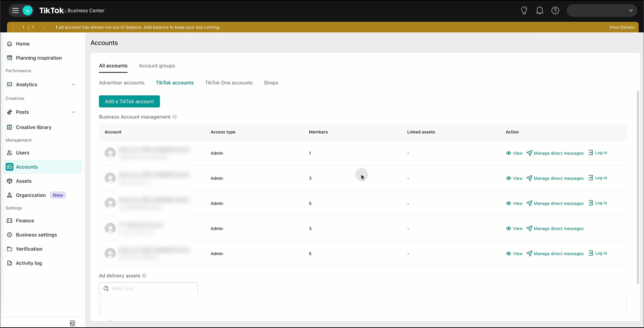Click View for second account row

point(514,178)
